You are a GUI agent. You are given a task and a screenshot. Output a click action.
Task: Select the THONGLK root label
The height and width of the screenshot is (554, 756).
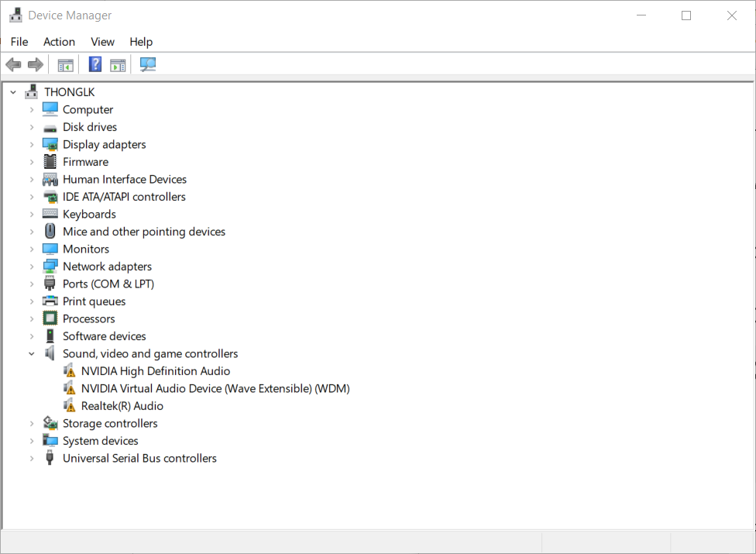pyautogui.click(x=70, y=92)
